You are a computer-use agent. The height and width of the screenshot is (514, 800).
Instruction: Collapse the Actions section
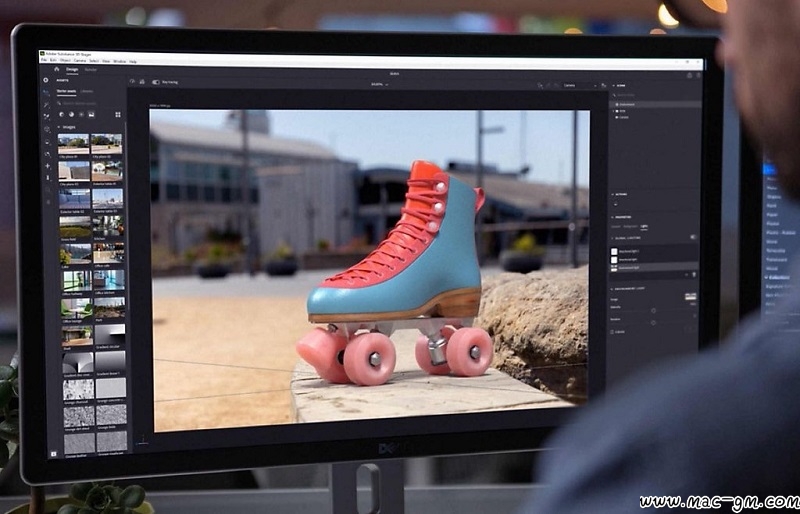(x=613, y=194)
